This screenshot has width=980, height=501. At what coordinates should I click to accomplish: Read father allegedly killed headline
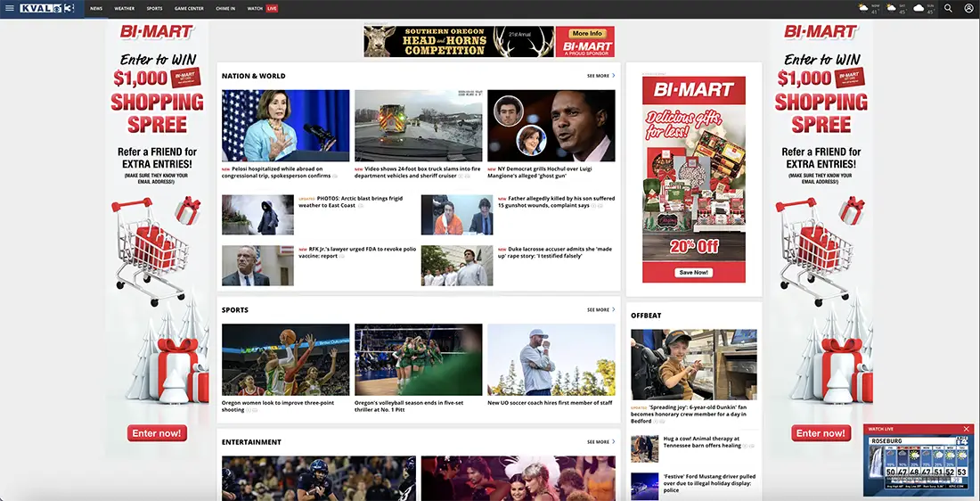556,201
